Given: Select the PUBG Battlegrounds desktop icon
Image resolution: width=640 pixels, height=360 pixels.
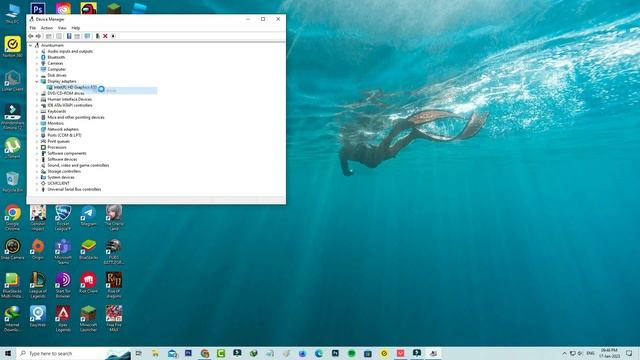Looking at the screenshot, I should click(x=114, y=251).
